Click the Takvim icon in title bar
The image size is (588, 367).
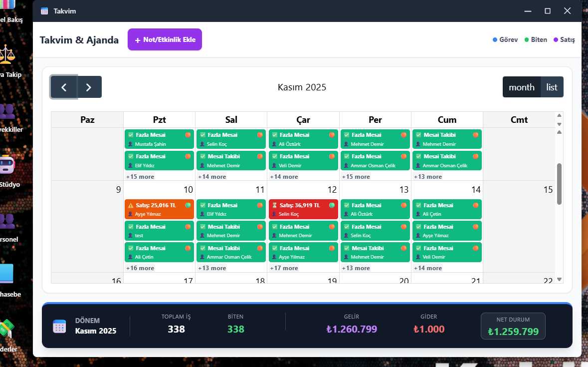point(44,11)
